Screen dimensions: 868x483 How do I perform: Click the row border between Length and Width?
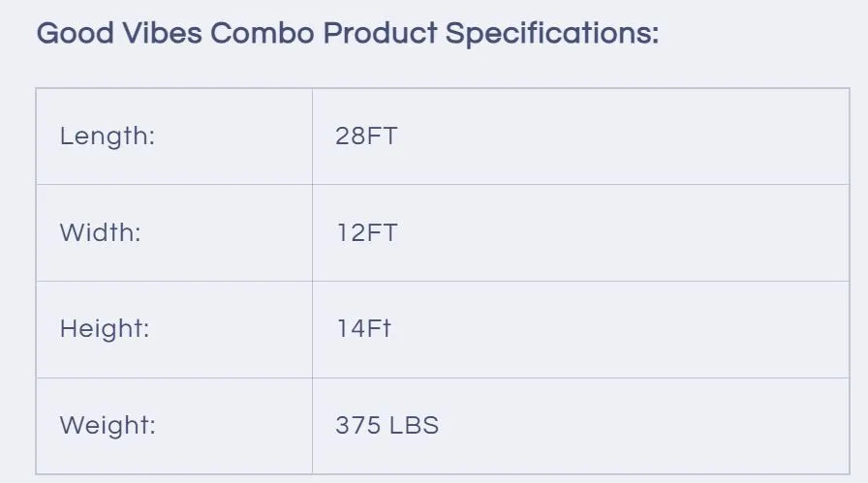click(x=443, y=184)
